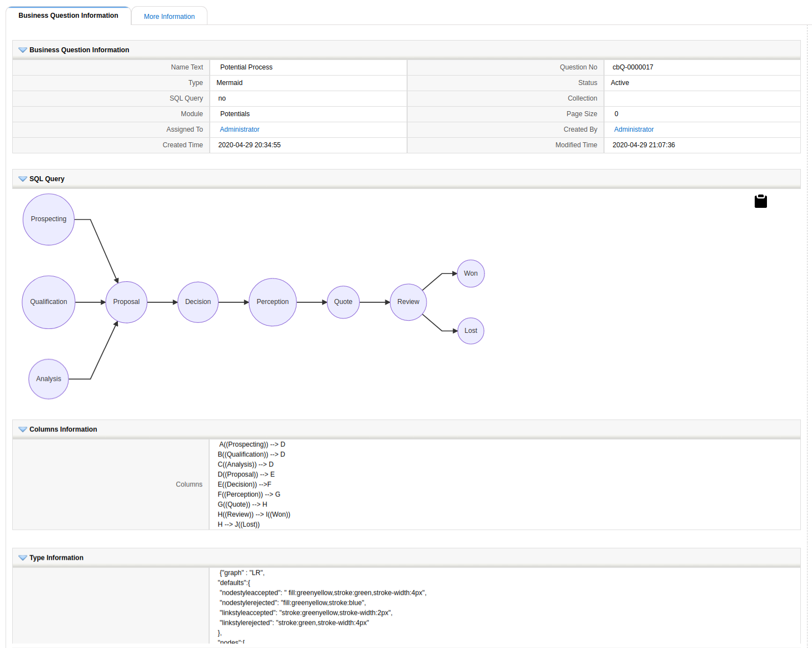This screenshot has width=812, height=648.
Task: Click the Perception node
Action: (273, 302)
